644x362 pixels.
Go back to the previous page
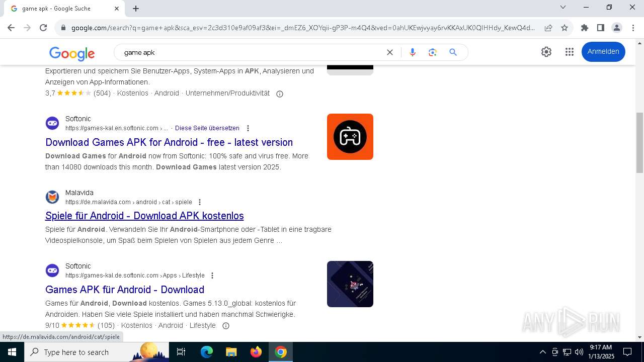point(11,28)
